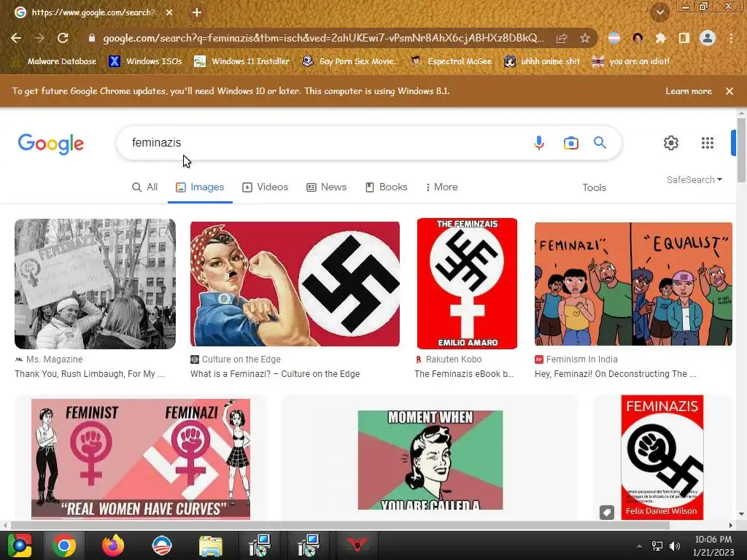Open the Extensions puzzle icon
The image size is (747, 560).
tap(660, 38)
